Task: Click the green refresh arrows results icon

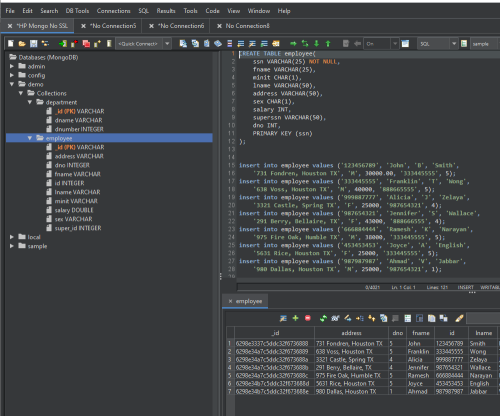Action: tap(323, 318)
